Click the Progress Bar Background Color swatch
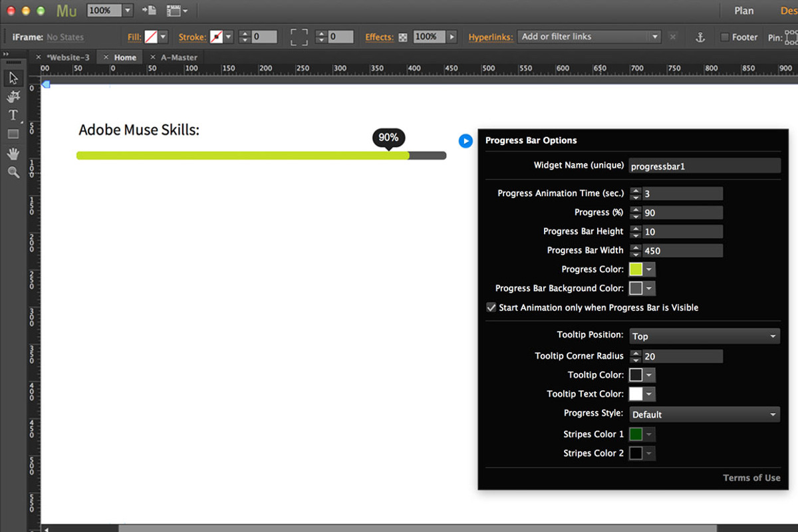Screen dimensions: 798x532 pos(636,288)
